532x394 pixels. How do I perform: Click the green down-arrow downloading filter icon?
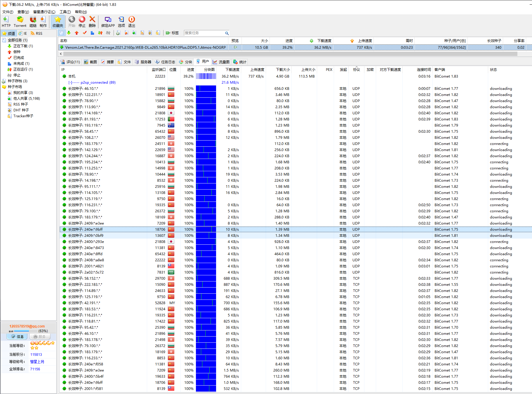point(69,33)
